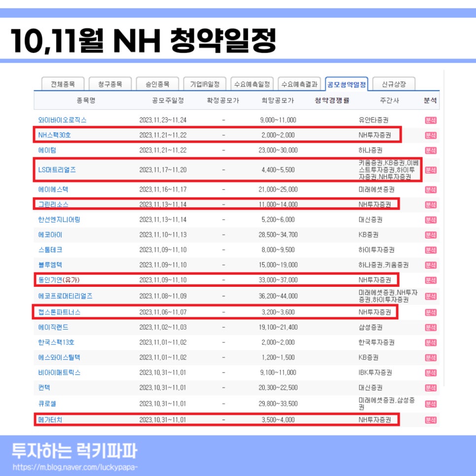
Task: Open 분석 icon for LS머트리얼즈 row
Action: [x=431, y=170]
